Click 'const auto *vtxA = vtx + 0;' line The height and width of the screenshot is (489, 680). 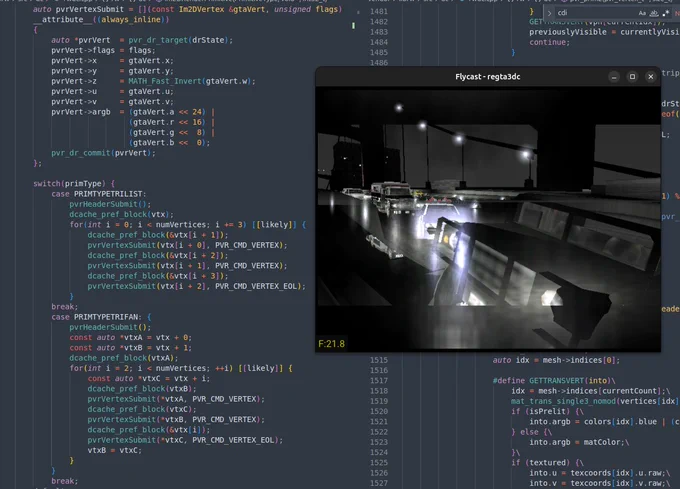pyautogui.click(x=131, y=337)
